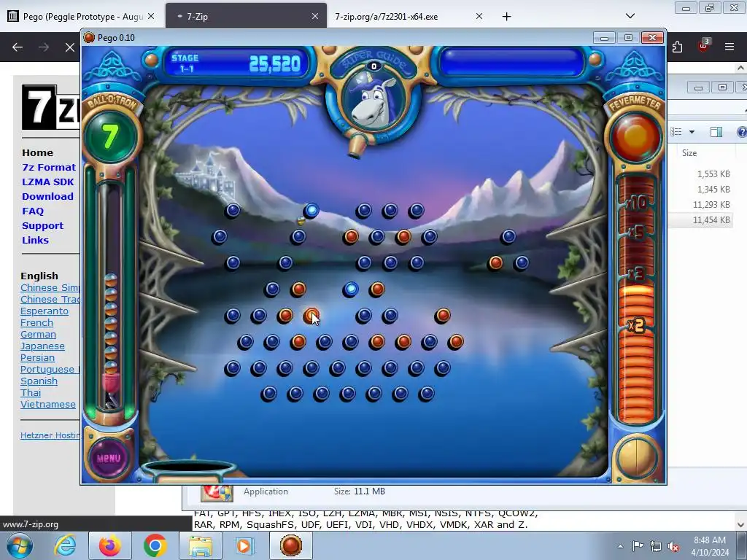
Task: Go back in the browser
Action: (18, 47)
